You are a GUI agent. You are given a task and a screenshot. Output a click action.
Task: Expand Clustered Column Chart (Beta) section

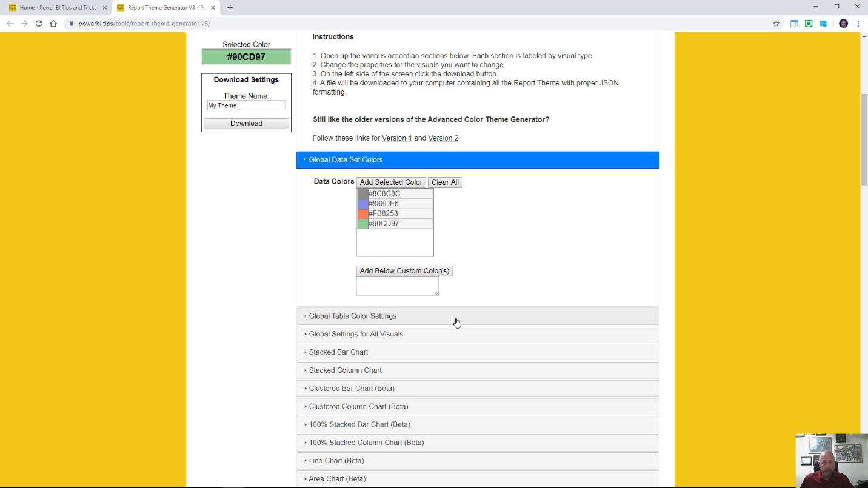point(478,407)
